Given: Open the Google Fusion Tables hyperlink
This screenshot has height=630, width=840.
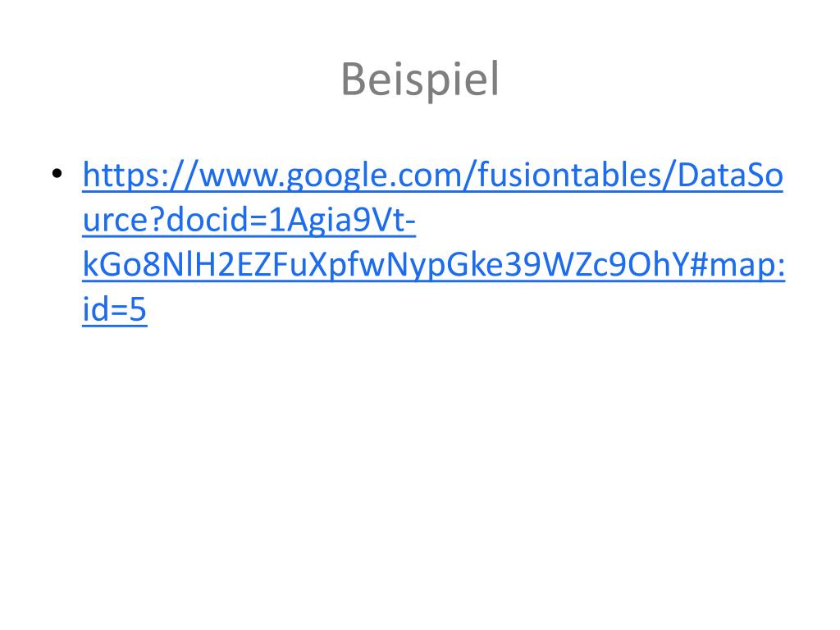Looking at the screenshot, I should [433, 242].
